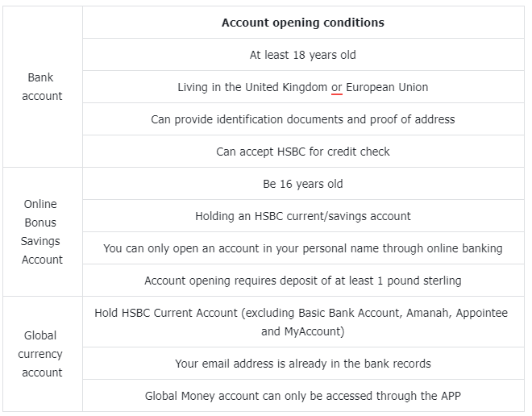Click the personal name online banking condition
532x416 pixels.
[302, 248]
